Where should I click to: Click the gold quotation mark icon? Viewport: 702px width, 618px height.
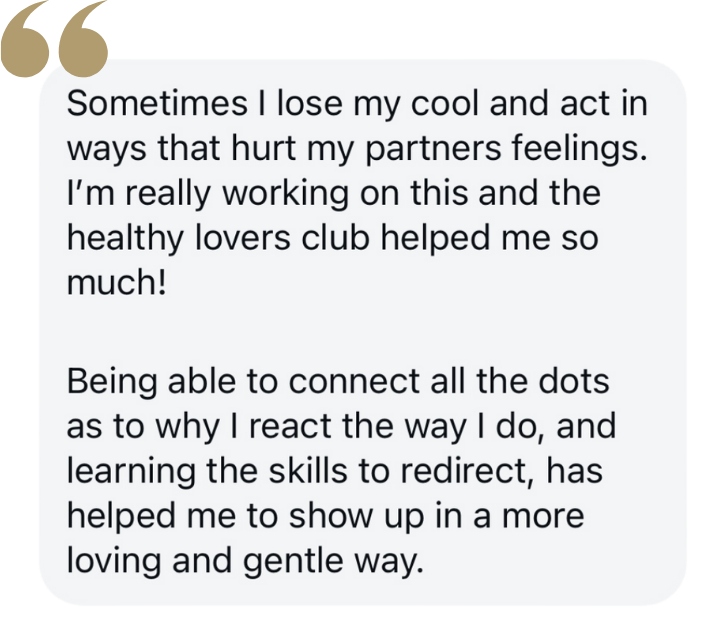[x=55, y=40]
